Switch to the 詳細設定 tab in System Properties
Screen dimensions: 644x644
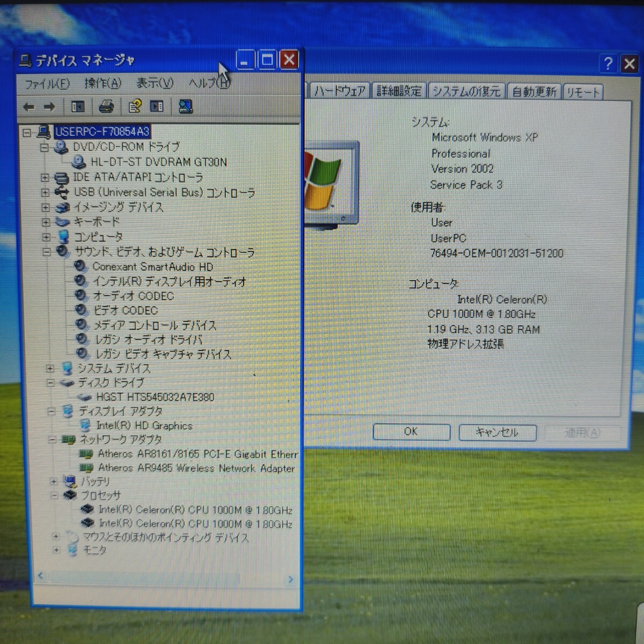(399, 91)
